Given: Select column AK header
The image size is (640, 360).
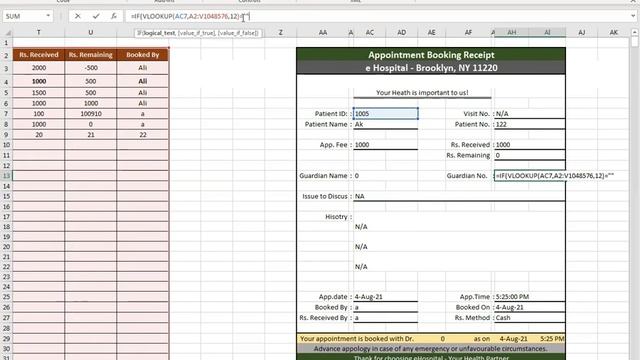Looking at the screenshot, I should [x=613, y=32].
